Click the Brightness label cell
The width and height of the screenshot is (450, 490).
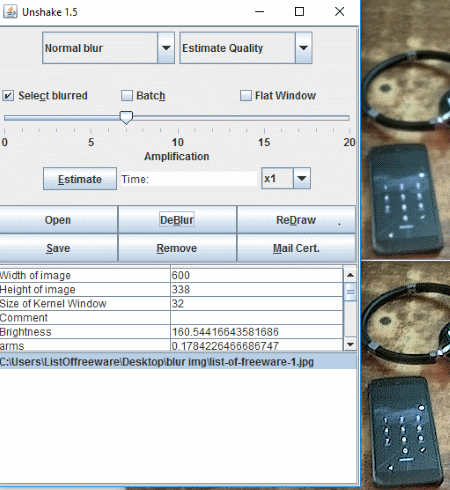point(85,332)
